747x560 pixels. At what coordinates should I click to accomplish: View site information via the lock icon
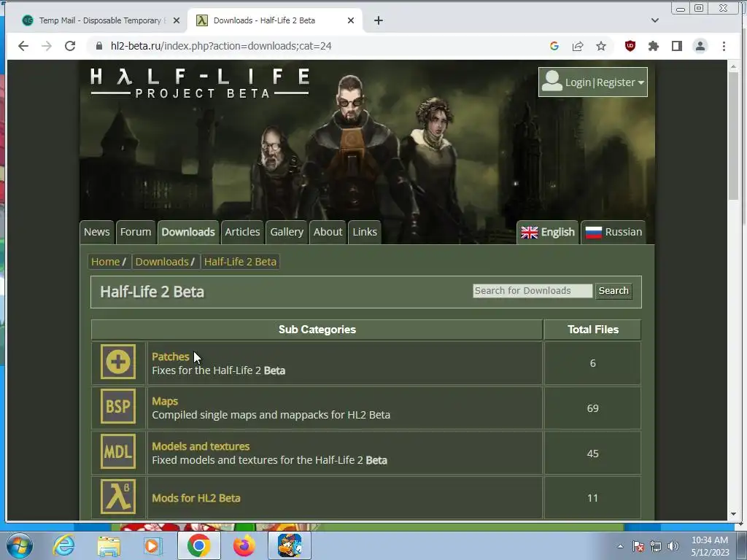pyautogui.click(x=99, y=46)
